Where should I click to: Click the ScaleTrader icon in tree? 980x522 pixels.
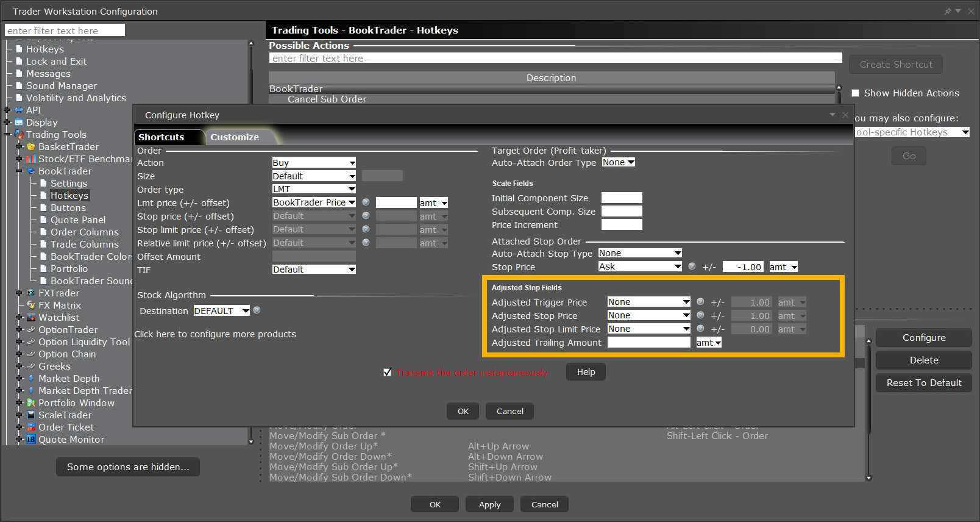[31, 415]
